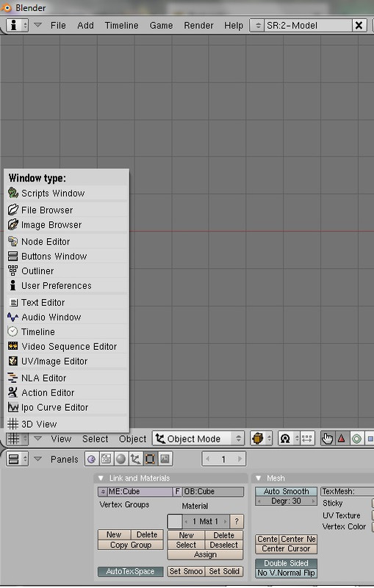Viewport: 374px width, 588px height.
Task: Toggle the F fake user button
Action: click(178, 491)
